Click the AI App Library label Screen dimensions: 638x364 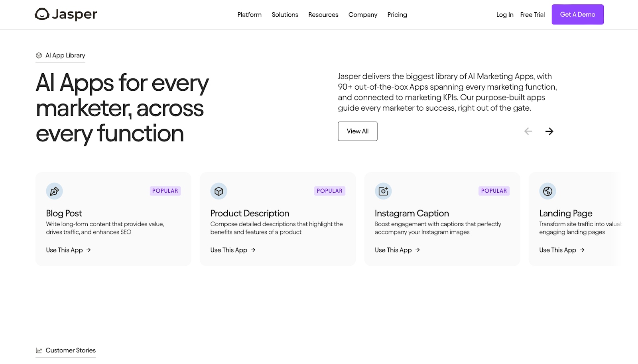pyautogui.click(x=65, y=55)
